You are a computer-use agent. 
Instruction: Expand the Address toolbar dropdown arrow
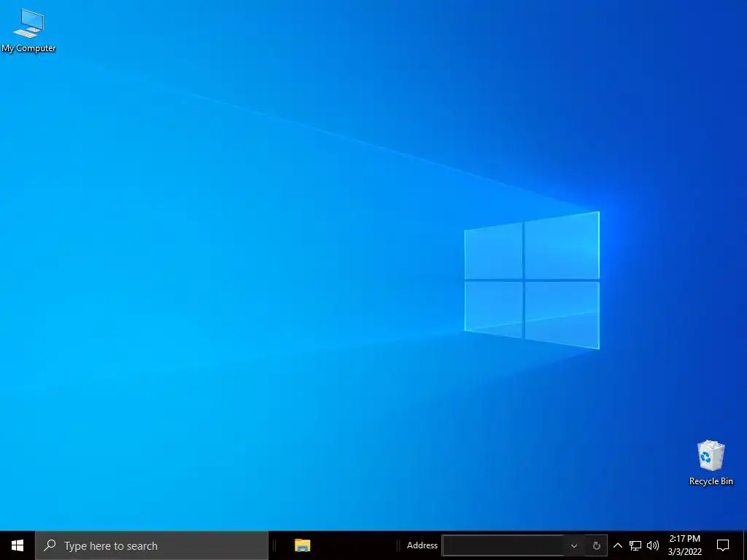[x=574, y=546]
